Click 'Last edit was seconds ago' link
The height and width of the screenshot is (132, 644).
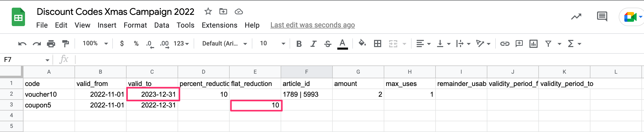pyautogui.click(x=313, y=25)
